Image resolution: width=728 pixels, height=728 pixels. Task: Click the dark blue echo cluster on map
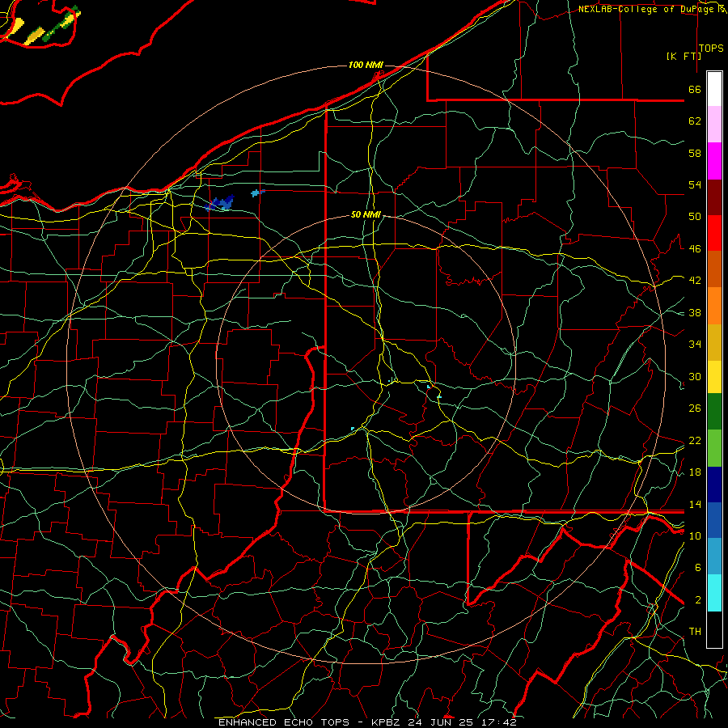(x=220, y=203)
